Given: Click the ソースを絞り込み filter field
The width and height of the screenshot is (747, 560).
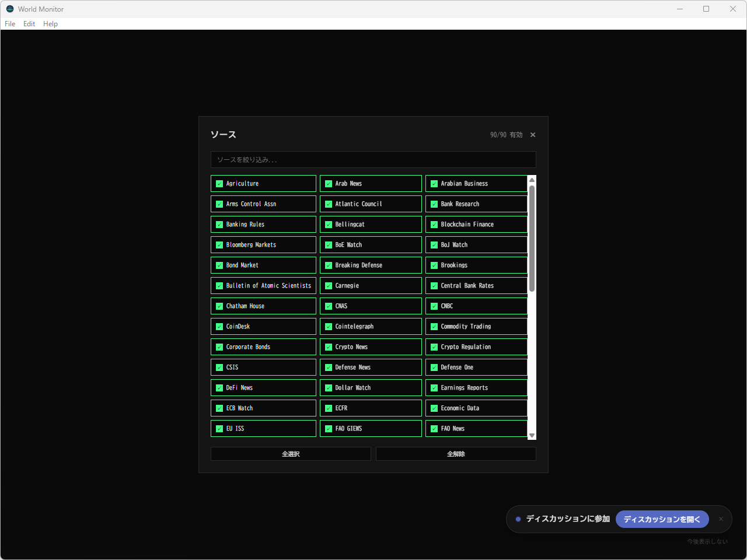Looking at the screenshot, I should 373,160.
